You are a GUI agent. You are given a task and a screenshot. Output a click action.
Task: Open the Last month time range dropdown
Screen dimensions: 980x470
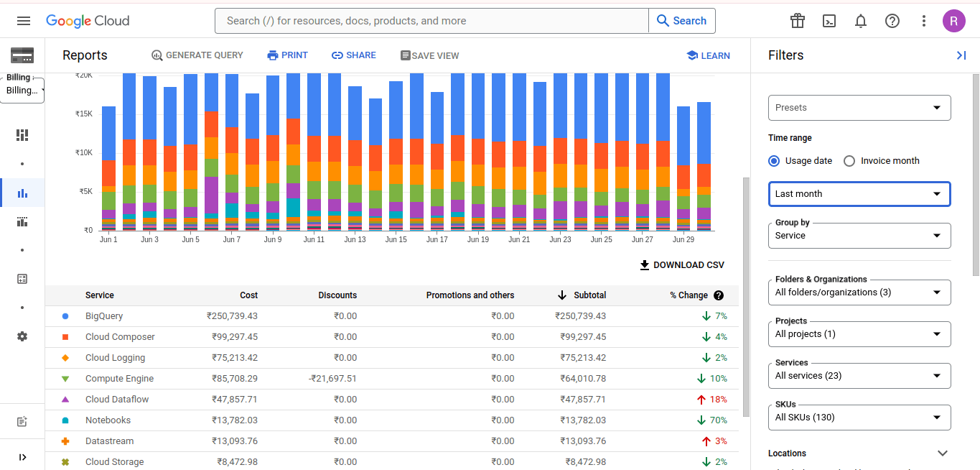click(859, 194)
